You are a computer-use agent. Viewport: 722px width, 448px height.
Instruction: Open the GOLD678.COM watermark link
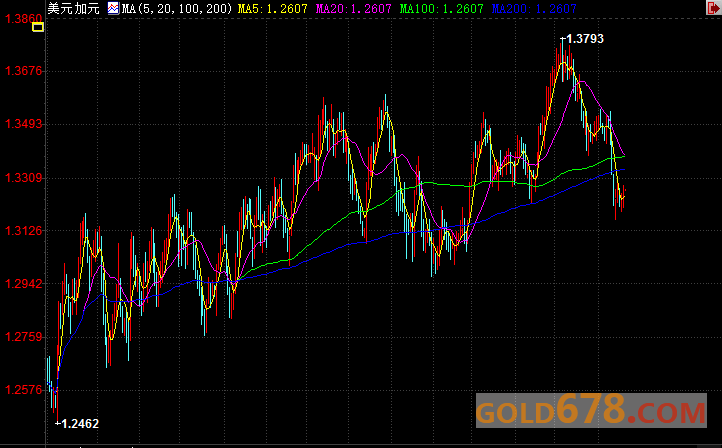tap(590, 411)
